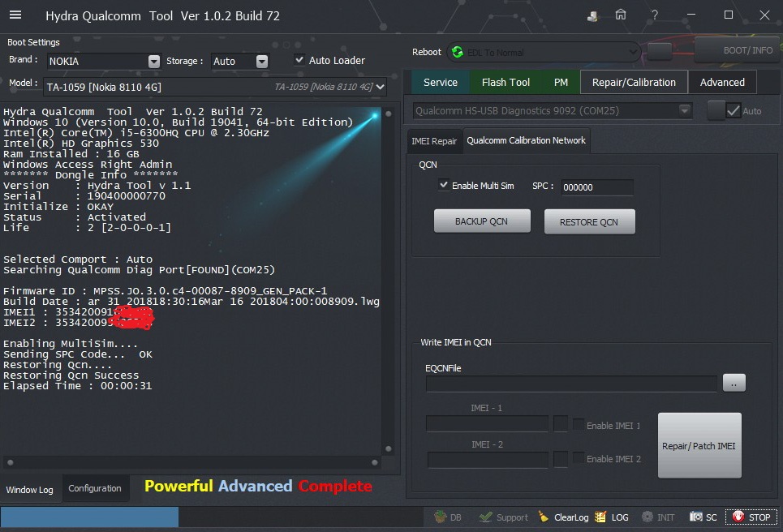Viewport: 783px width, 532px height.
Task: Switch to the PM tab
Action: pos(561,83)
